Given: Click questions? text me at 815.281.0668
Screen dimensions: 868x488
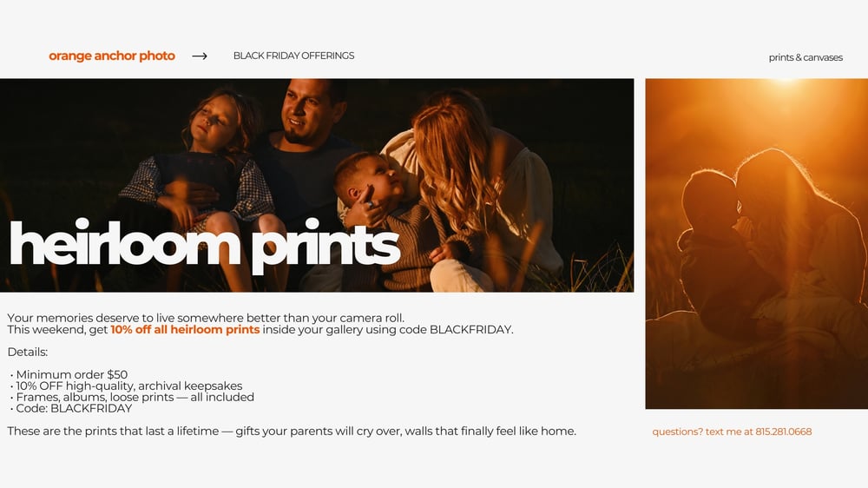Looking at the screenshot, I should [732, 432].
